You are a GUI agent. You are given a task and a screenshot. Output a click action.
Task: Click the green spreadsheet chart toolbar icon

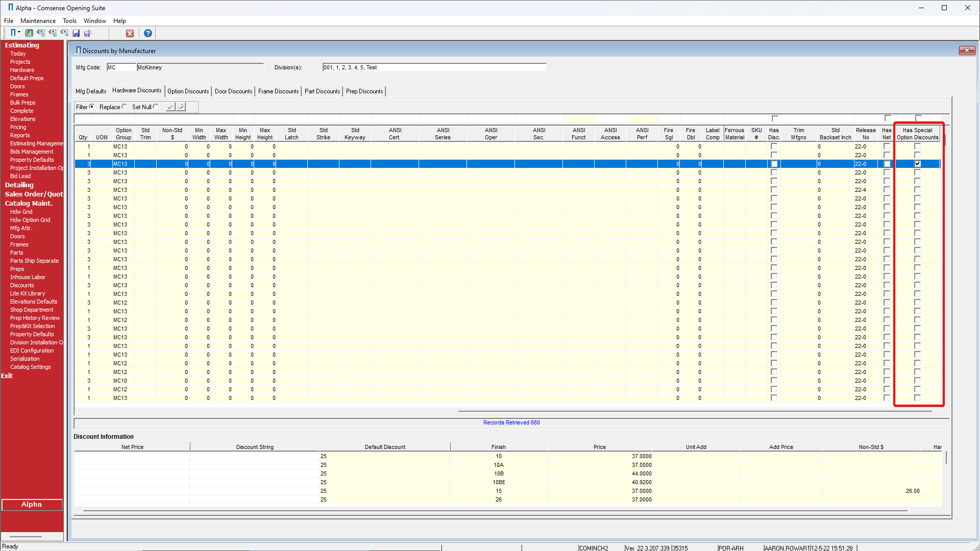point(29,33)
